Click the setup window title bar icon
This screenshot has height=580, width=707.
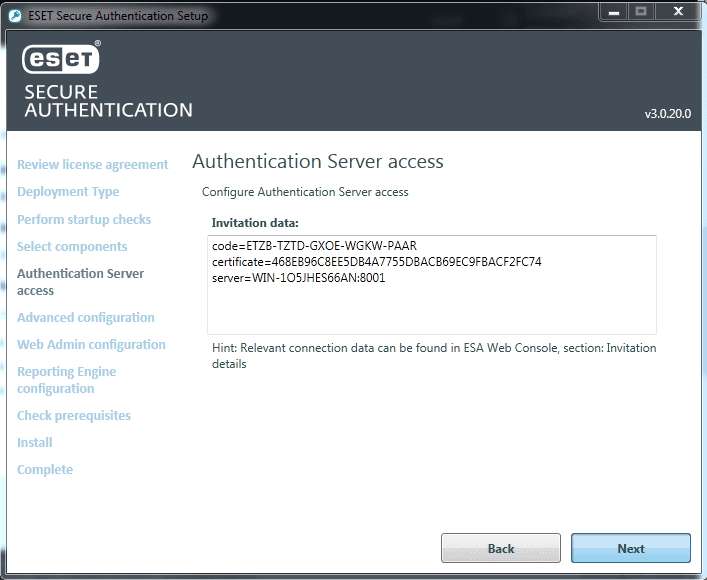coord(14,15)
